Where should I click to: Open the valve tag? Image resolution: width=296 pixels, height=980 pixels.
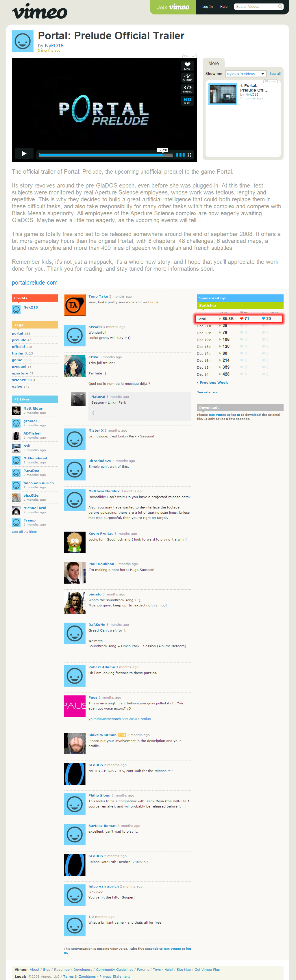[x=17, y=387]
